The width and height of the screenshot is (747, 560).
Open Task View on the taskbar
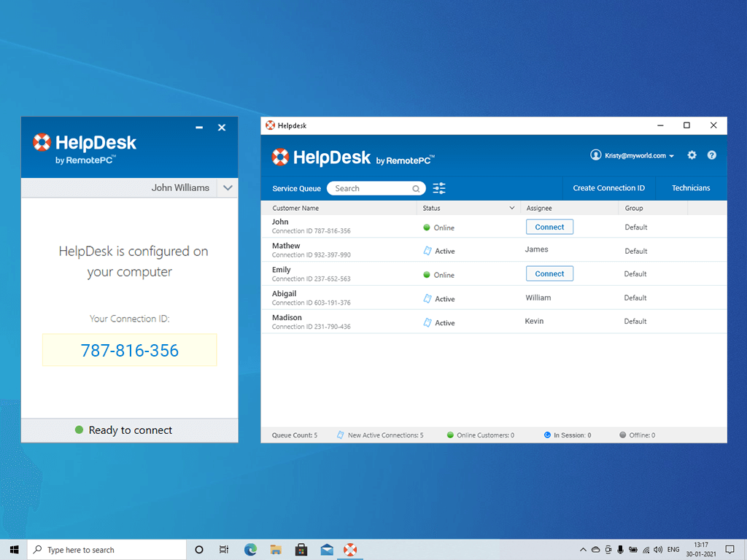pos(224,550)
